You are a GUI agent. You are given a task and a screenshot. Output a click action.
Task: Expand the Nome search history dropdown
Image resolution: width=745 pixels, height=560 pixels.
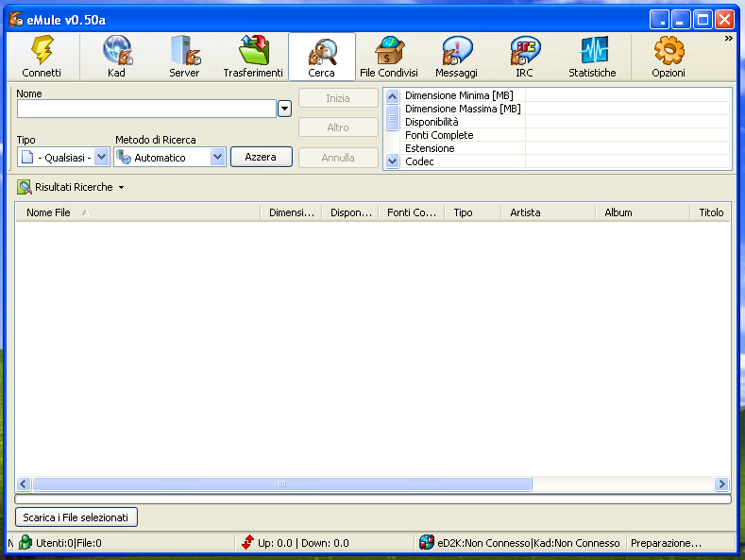tap(284, 110)
